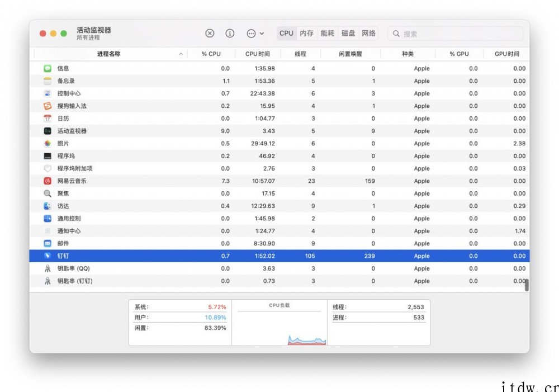Sort by GPU时间 column header
This screenshot has height=392, width=559.
pos(506,54)
